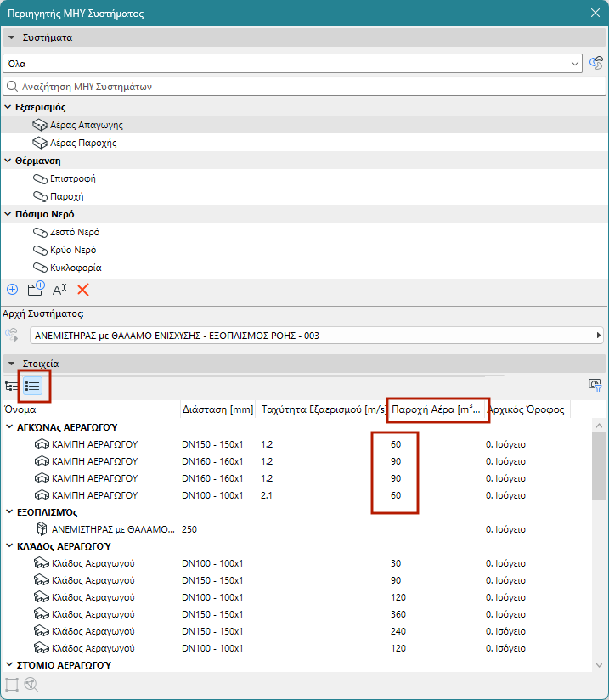Image resolution: width=609 pixels, height=700 pixels.
Task: Click the pipe icon of Επιστροφή
Action: (40, 179)
